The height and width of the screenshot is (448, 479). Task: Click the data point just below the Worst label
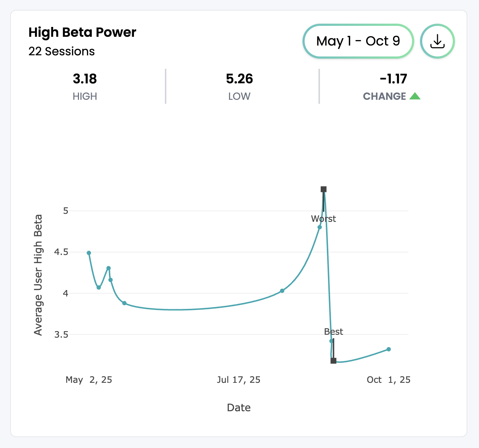pos(320,227)
